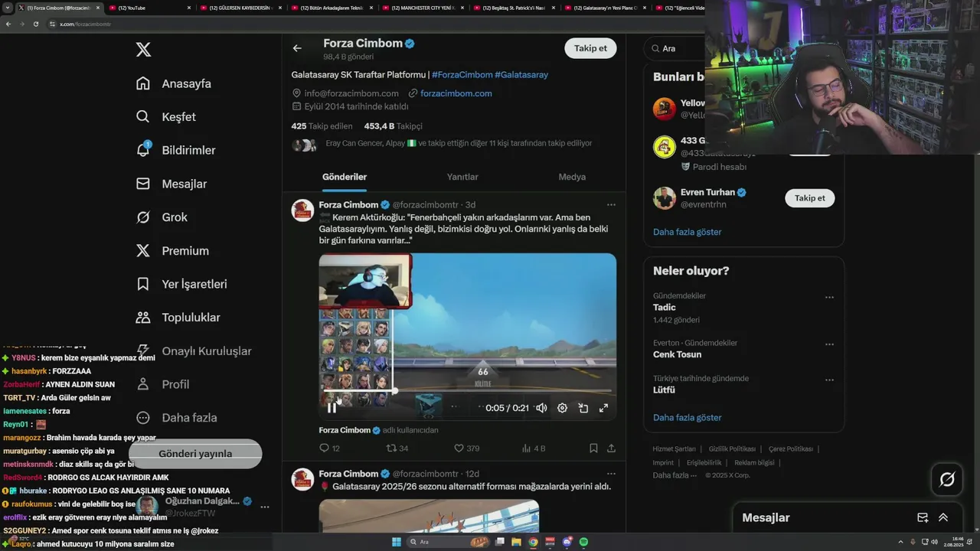Make the video fullscreen
Viewport: 980px width, 551px height.
(x=603, y=408)
